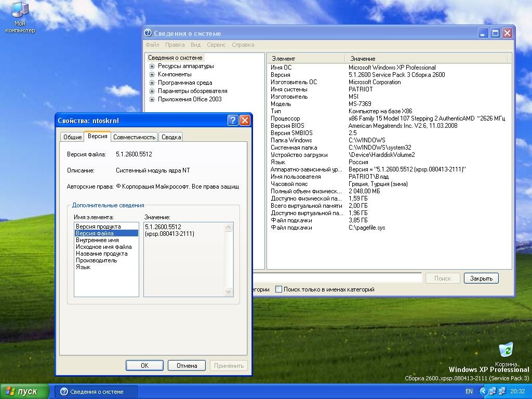Click the search text field in System Information

(x=337, y=277)
